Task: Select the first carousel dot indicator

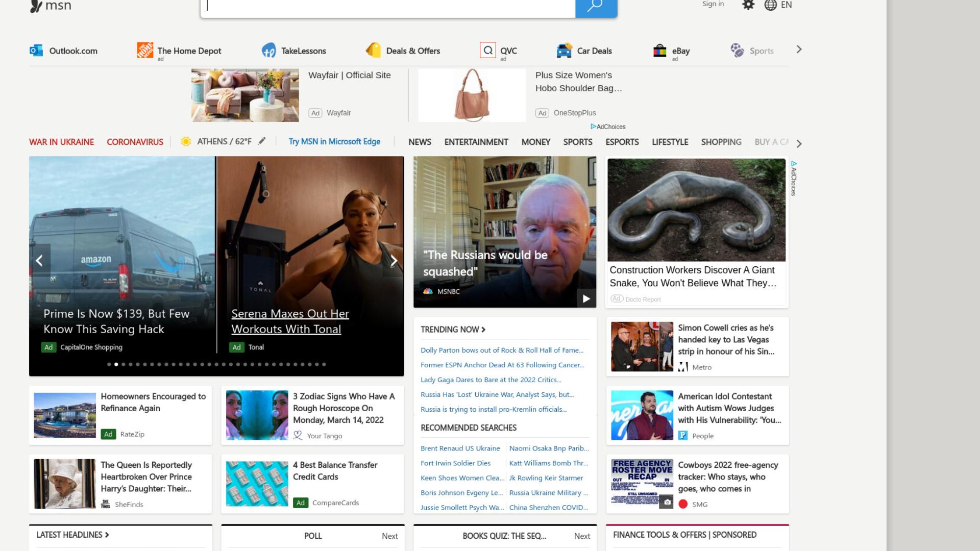Action: tap(109, 364)
